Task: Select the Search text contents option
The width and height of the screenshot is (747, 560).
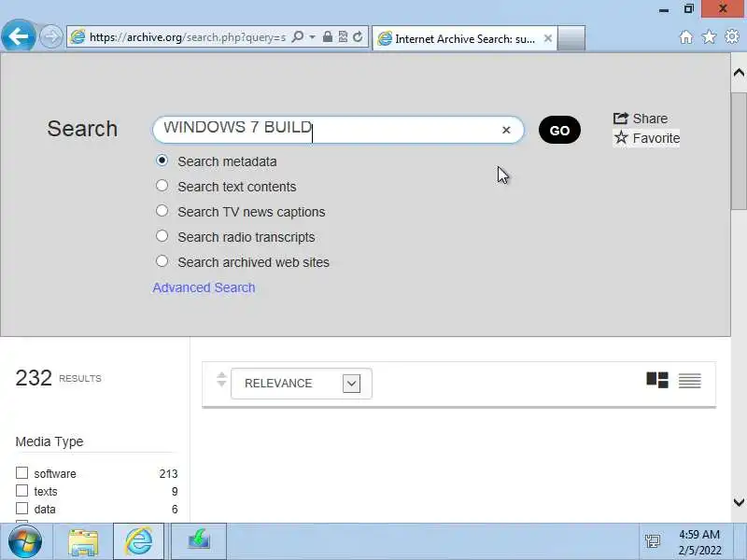Action: point(162,186)
